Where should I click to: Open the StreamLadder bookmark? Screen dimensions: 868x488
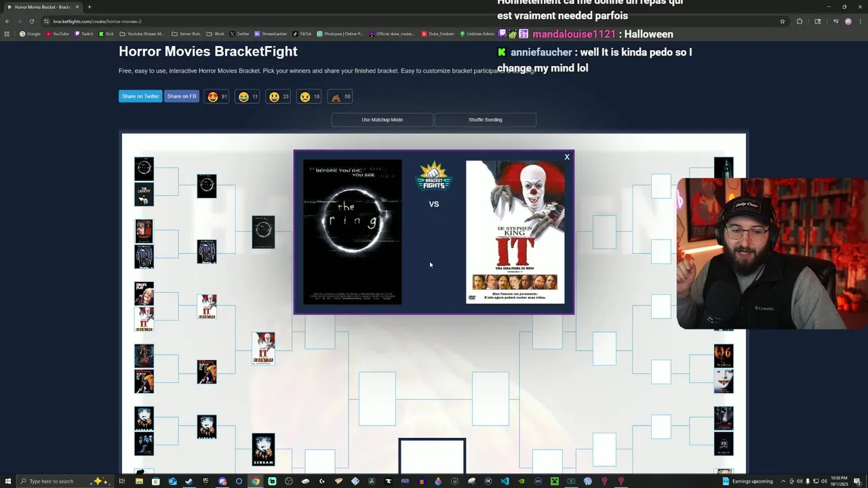pos(271,34)
